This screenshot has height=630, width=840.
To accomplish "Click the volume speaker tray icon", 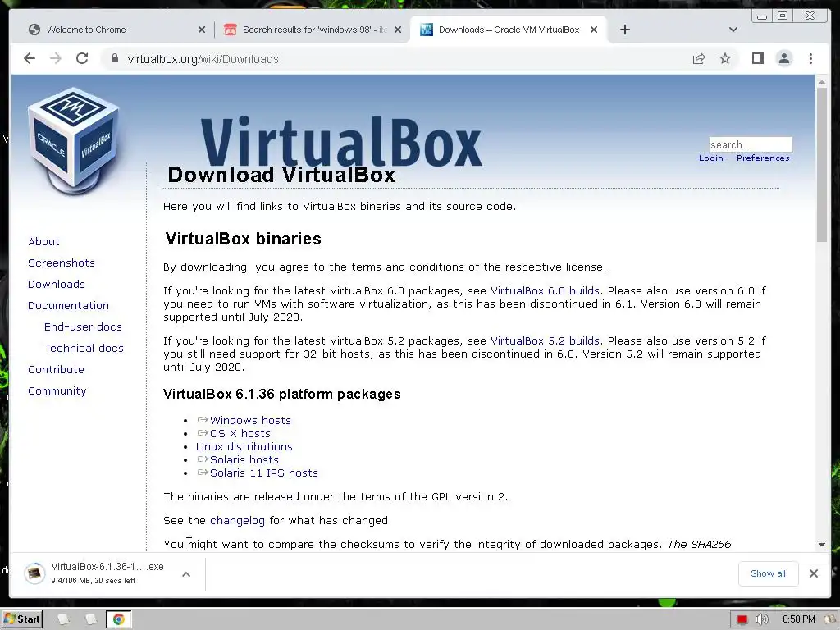I will (761, 620).
